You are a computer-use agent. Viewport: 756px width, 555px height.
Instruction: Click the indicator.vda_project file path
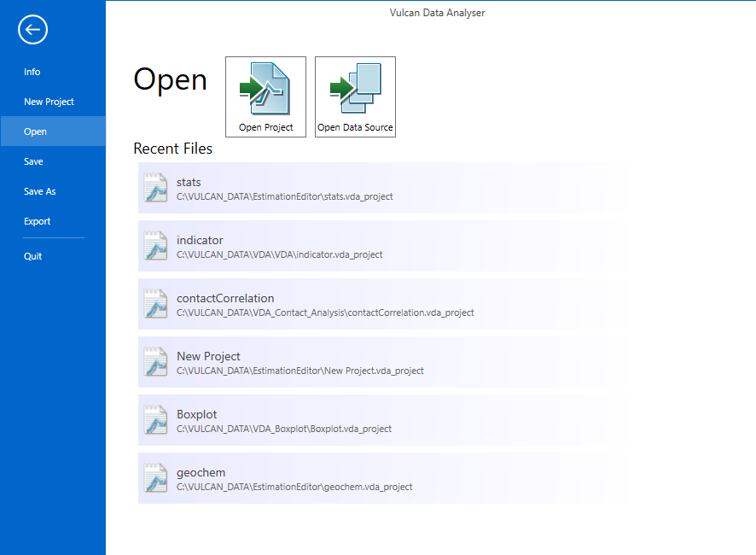pyautogui.click(x=279, y=254)
